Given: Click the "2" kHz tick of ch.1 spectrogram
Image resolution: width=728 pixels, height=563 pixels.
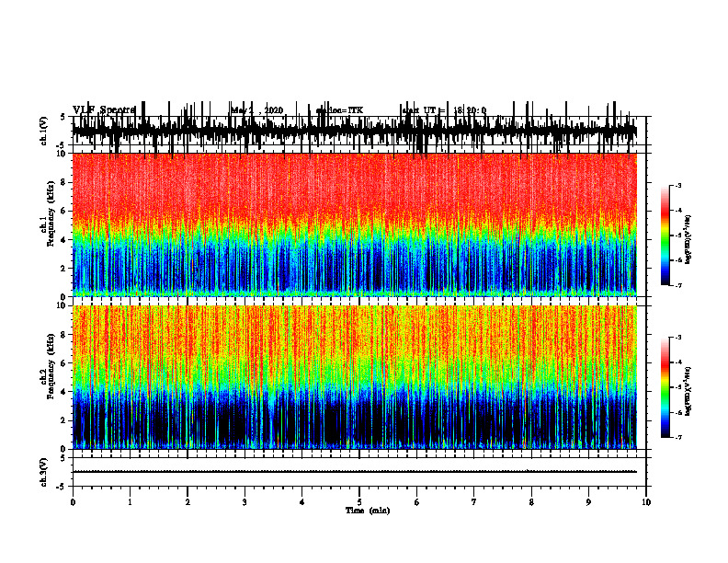Looking at the screenshot, I should (x=63, y=268).
